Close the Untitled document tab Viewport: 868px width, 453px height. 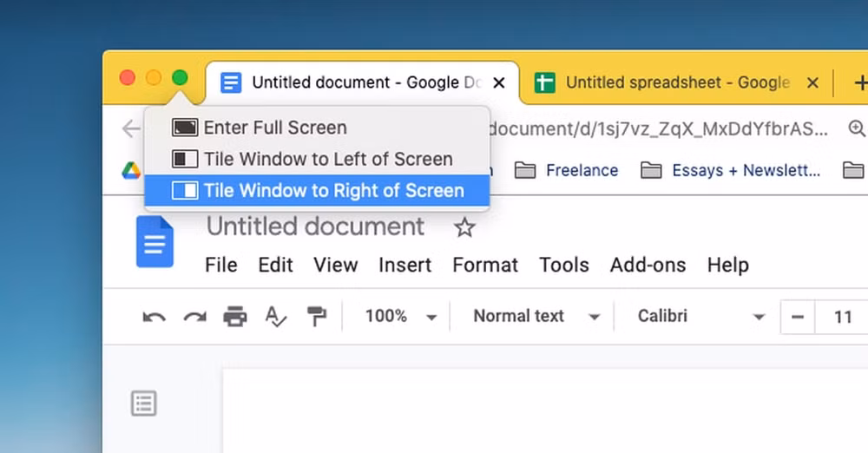coord(499,83)
